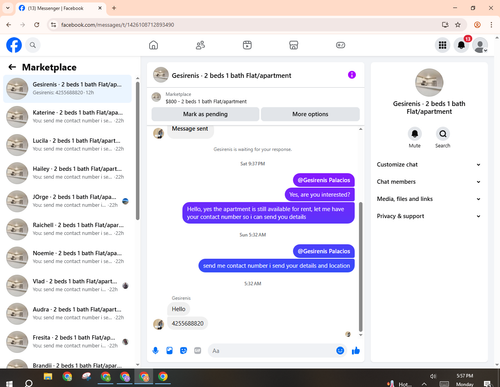500x387 pixels.
Task: Open Vlad conversation in list
Action: point(67,286)
